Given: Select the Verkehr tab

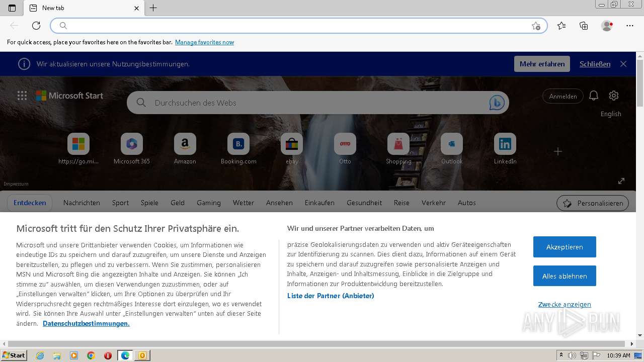Looking at the screenshot, I should pyautogui.click(x=434, y=203).
